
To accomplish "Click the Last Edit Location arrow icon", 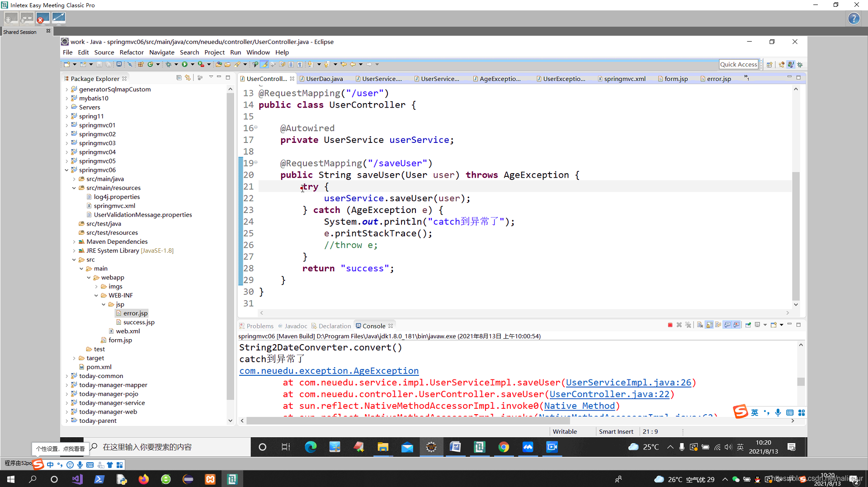I will pyautogui.click(x=344, y=64).
